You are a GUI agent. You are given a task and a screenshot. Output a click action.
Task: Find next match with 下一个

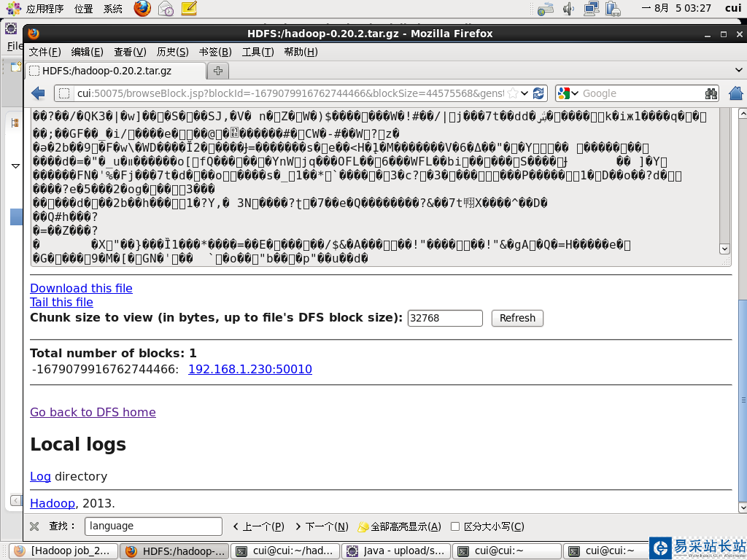[x=322, y=526]
